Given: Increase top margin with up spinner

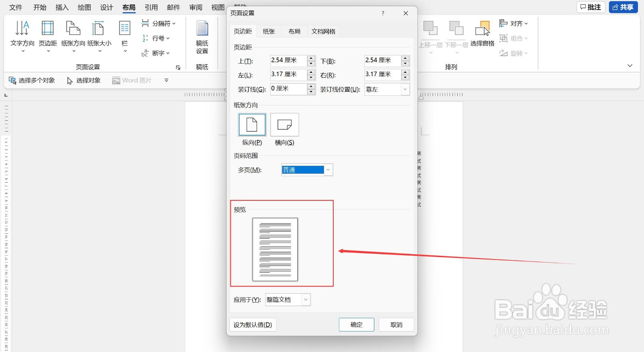Looking at the screenshot, I should (311, 58).
